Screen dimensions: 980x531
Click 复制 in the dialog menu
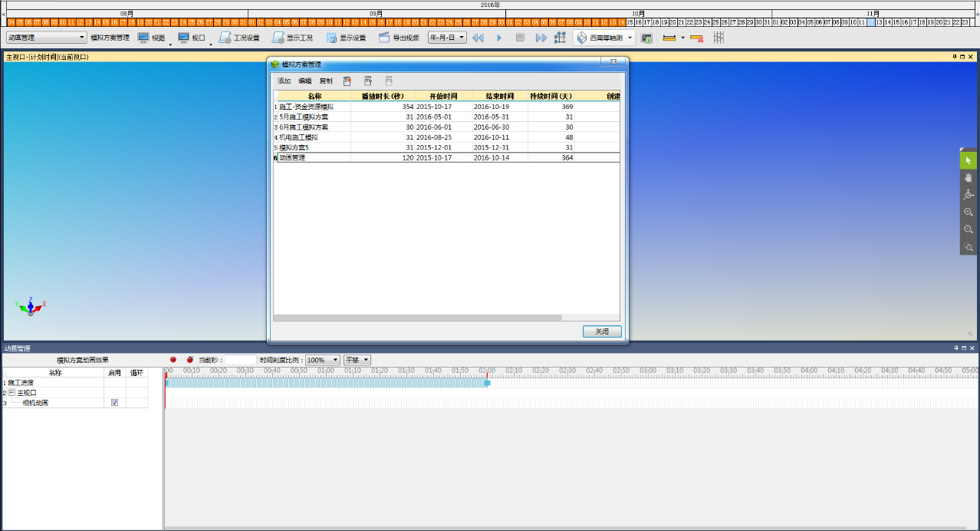[326, 81]
